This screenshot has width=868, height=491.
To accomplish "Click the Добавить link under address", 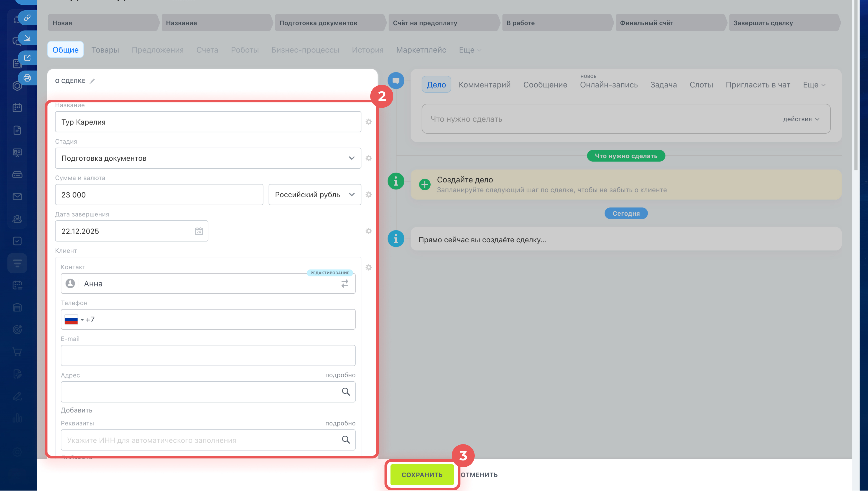I will [x=77, y=410].
